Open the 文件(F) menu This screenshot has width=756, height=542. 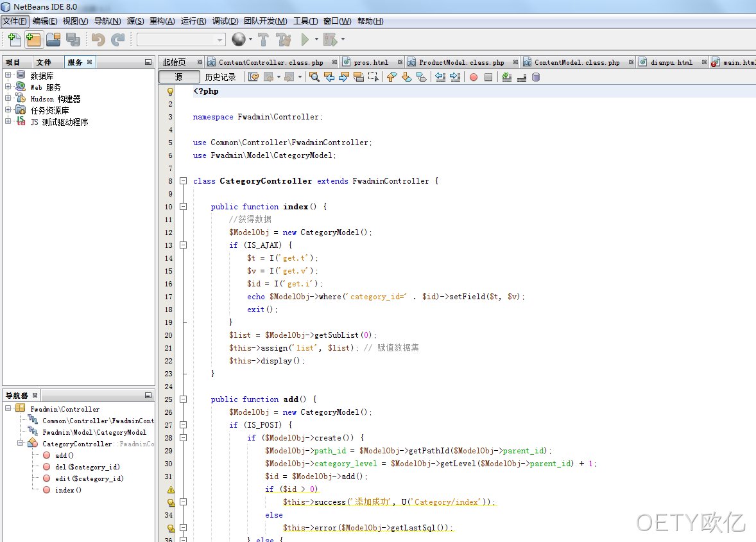[x=15, y=21]
